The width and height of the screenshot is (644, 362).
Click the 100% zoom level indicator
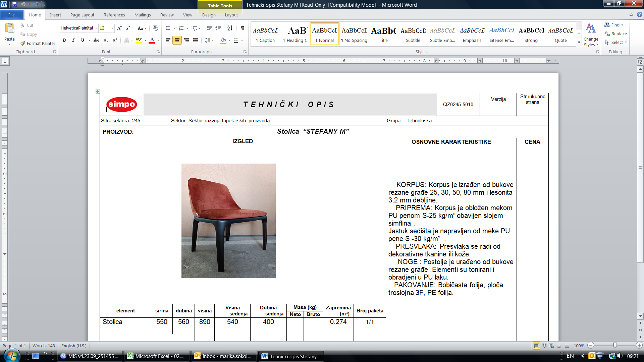(579, 346)
